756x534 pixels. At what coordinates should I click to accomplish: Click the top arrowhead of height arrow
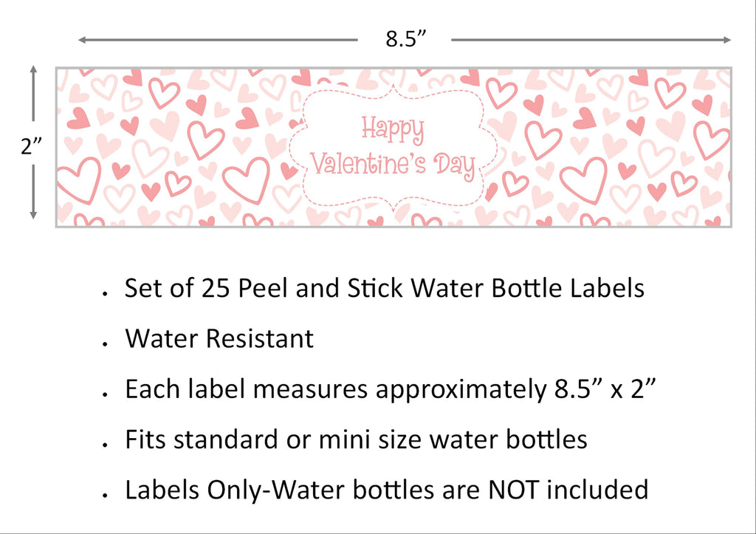click(x=33, y=69)
